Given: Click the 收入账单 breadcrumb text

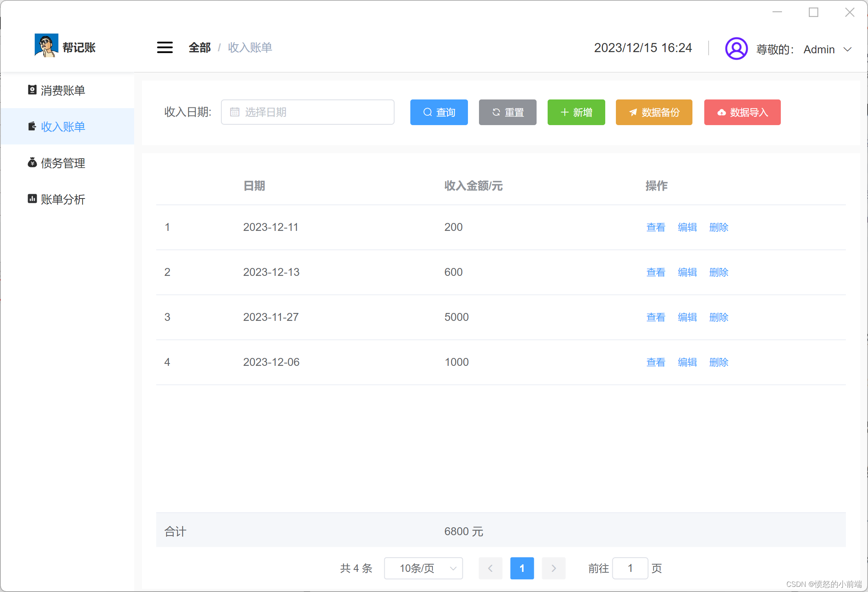Looking at the screenshot, I should pyautogui.click(x=250, y=48).
